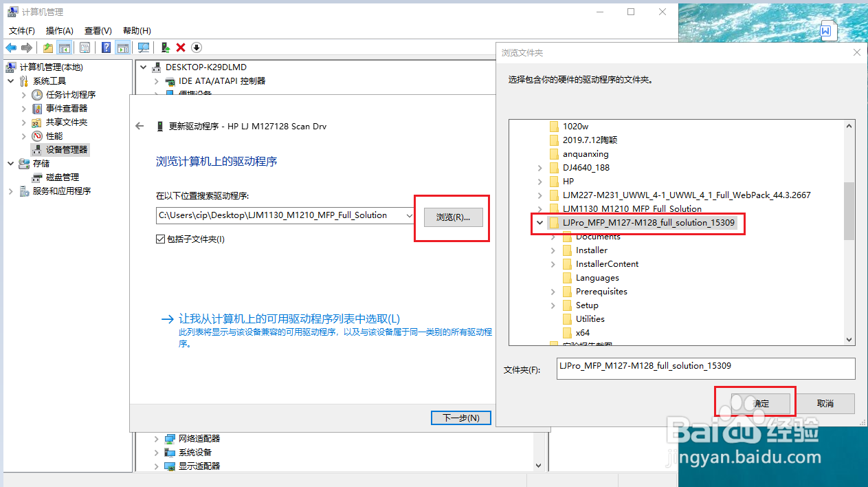Expand the 服务和应用程序 tree node
The height and width of the screenshot is (487, 868).
(11, 191)
